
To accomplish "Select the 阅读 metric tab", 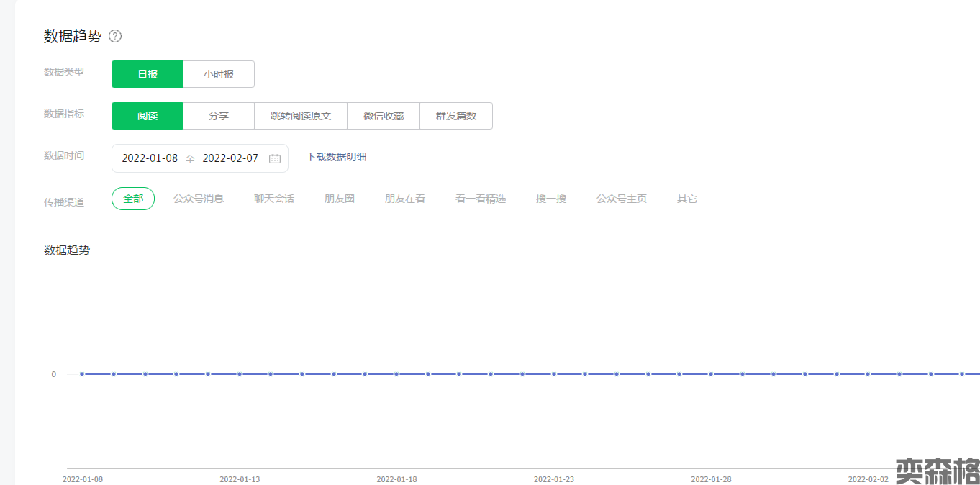I will pos(148,116).
